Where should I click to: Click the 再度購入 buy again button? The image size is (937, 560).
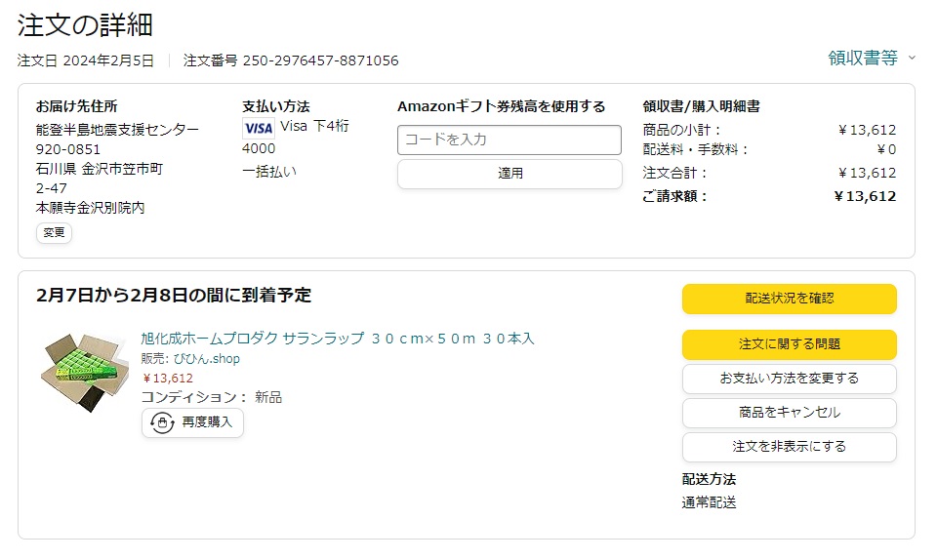(192, 422)
